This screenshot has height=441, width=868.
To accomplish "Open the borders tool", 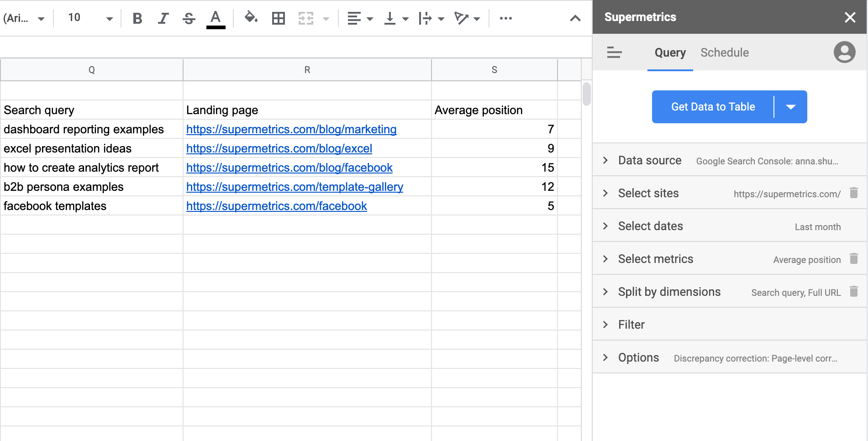I will pos(278,18).
